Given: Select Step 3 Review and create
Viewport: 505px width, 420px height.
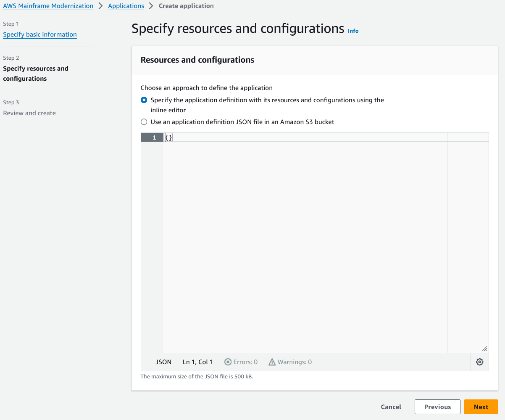Looking at the screenshot, I should (29, 113).
